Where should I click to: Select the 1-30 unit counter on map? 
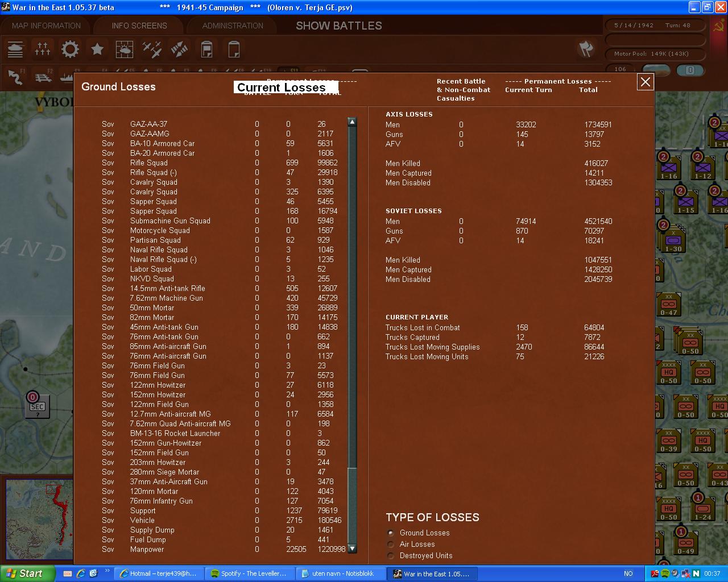pyautogui.click(x=673, y=241)
